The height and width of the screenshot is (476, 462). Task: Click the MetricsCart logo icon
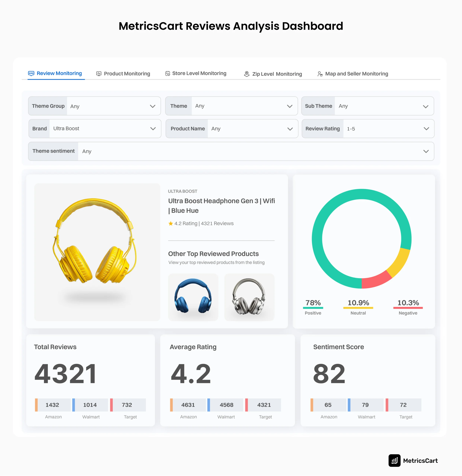pos(394,460)
